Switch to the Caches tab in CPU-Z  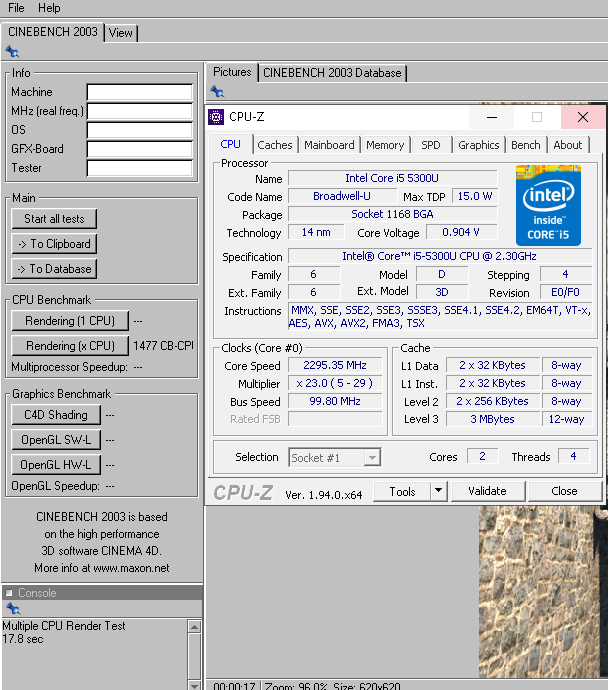pyautogui.click(x=275, y=145)
